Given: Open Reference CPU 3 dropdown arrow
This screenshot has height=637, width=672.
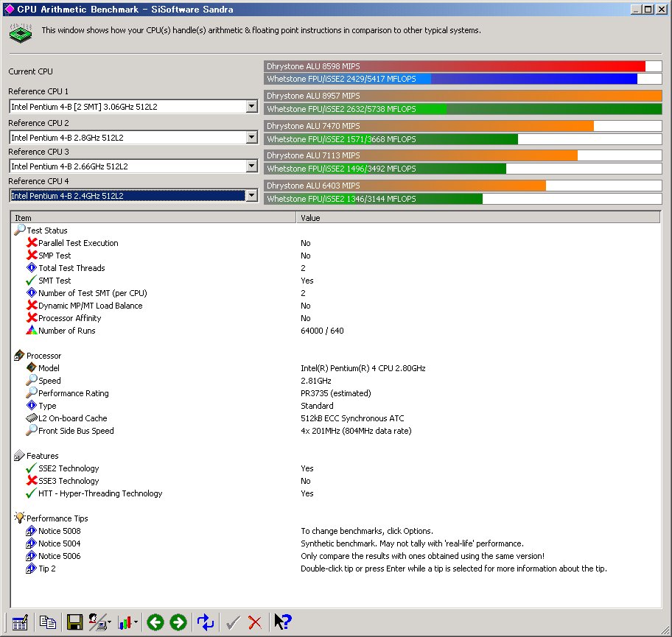Looking at the screenshot, I should (x=252, y=166).
